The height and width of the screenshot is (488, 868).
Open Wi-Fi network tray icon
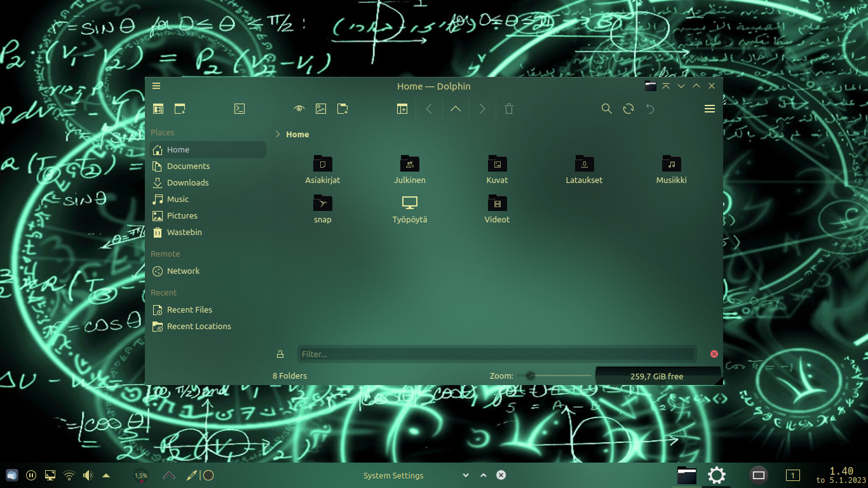(69, 475)
